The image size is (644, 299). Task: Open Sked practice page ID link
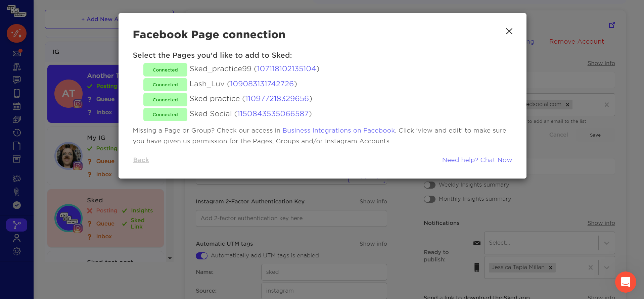277,99
